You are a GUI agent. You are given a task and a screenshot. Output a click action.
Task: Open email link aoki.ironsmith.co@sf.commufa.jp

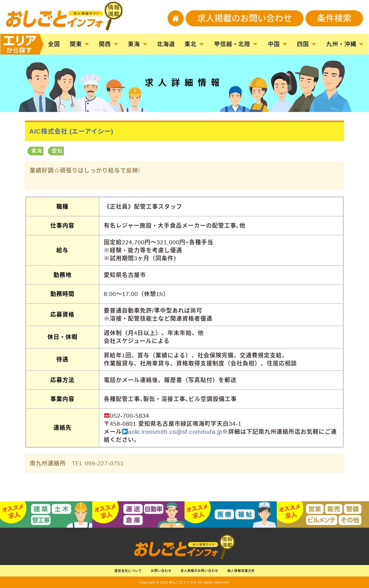pos(175,432)
